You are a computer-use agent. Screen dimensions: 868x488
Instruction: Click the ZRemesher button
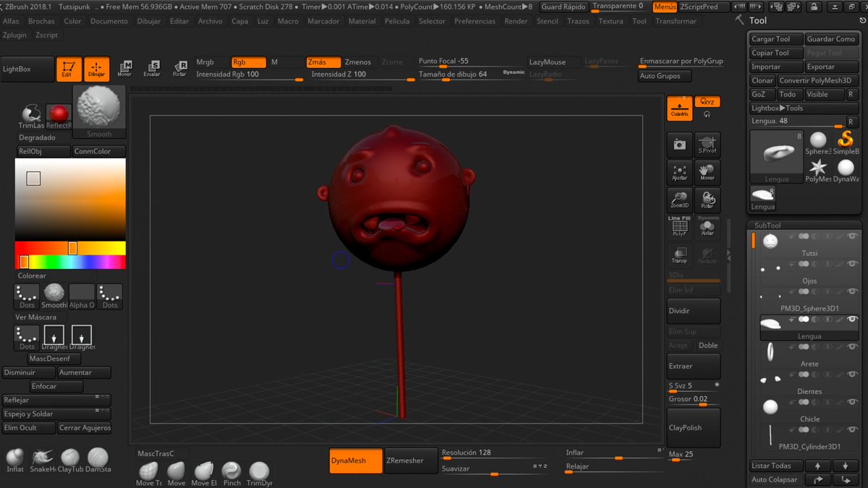[x=410, y=461]
